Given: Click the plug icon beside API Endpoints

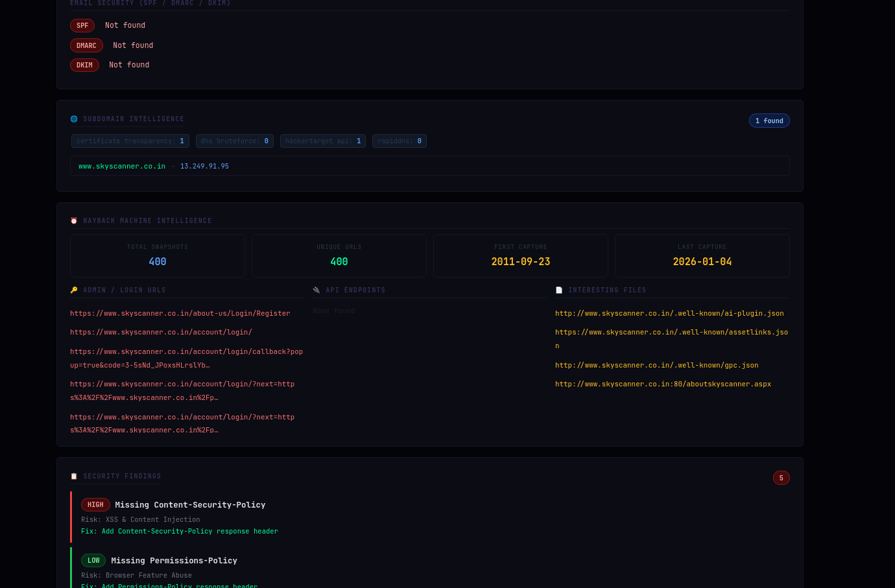Looking at the screenshot, I should 316,290.
